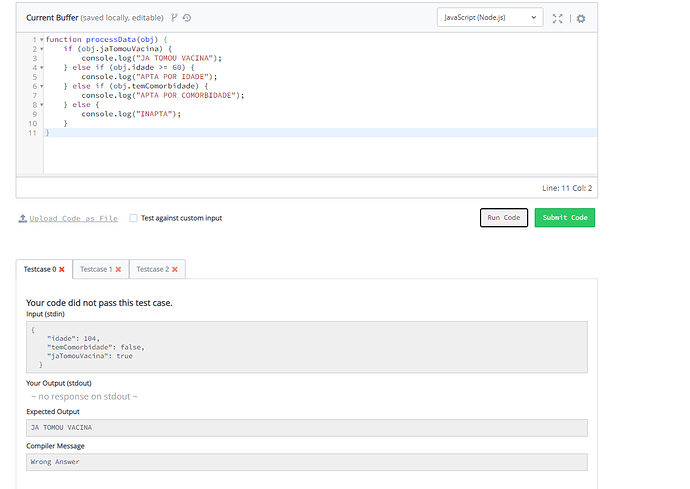Viewport: 690px width, 489px height.
Task: Switch to the Testcase 2 tab
Action: [x=157, y=269]
